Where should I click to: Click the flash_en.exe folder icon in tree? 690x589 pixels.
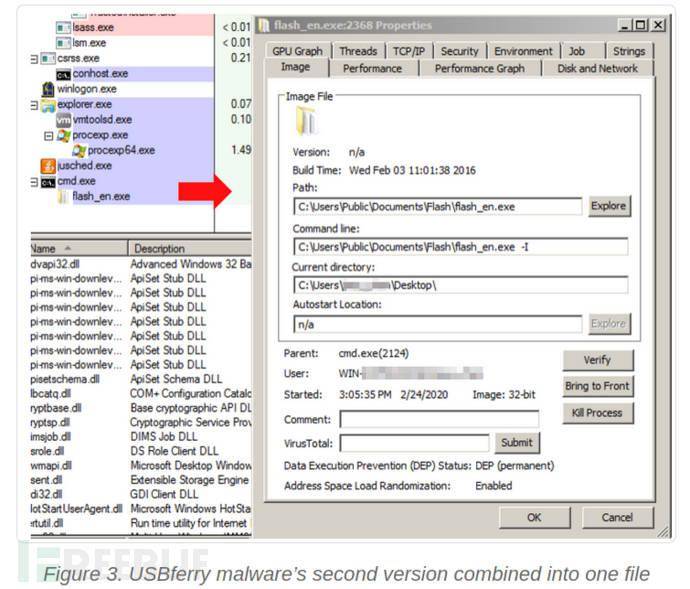(63, 196)
